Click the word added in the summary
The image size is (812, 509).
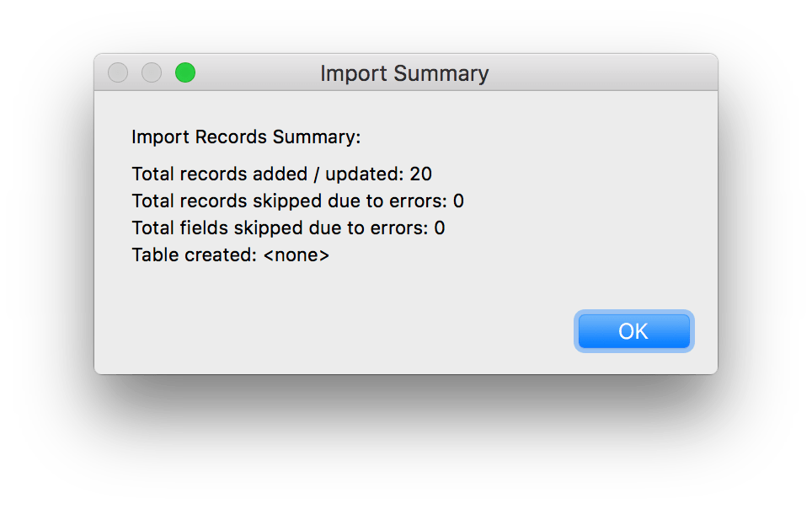[x=276, y=174]
